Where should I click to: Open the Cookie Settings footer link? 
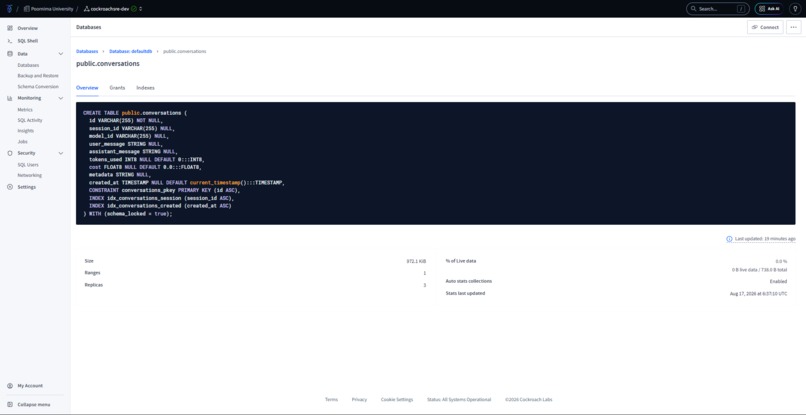[x=397, y=400]
